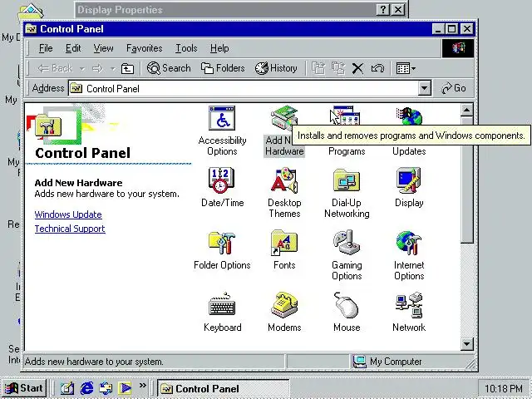Screen dimensions: 532x399
Task: Open the Gaming Options joystick icon
Action: [347, 242]
